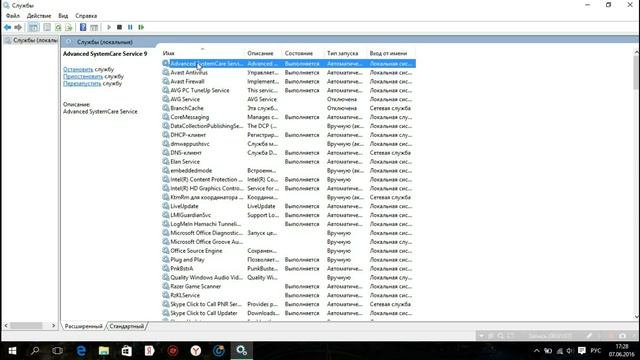Open Task View on the taskbar

(58, 351)
